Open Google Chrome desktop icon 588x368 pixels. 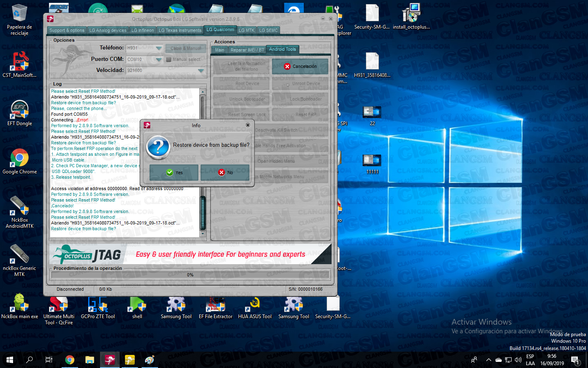pos(20,158)
